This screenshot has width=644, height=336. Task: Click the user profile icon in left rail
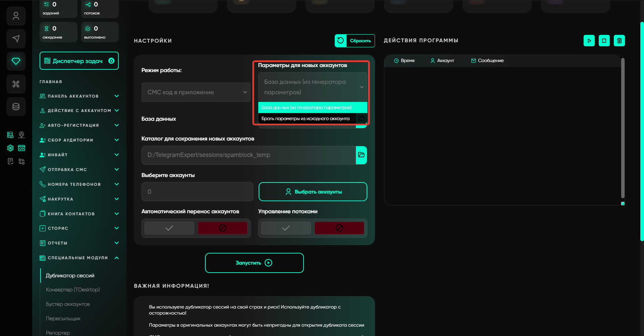pyautogui.click(x=16, y=16)
